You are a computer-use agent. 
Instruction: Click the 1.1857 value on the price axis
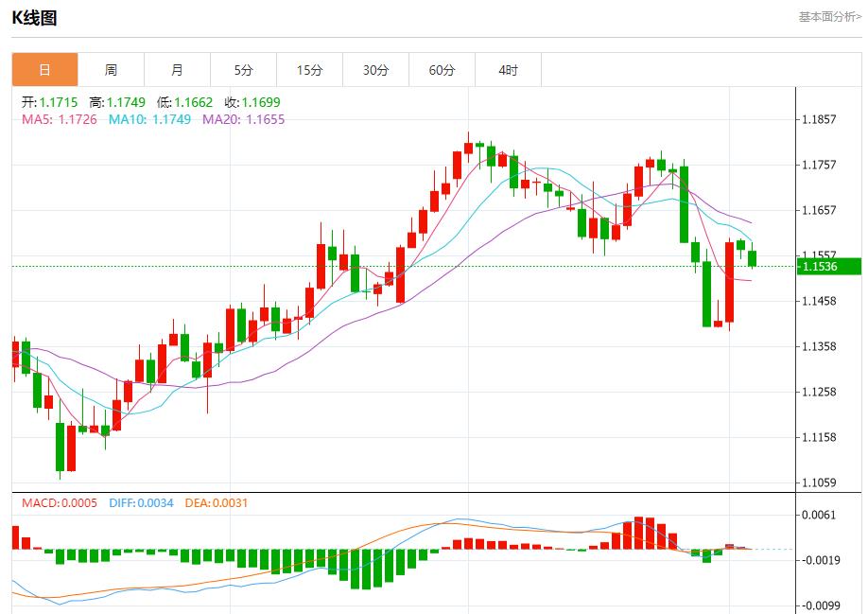819,119
